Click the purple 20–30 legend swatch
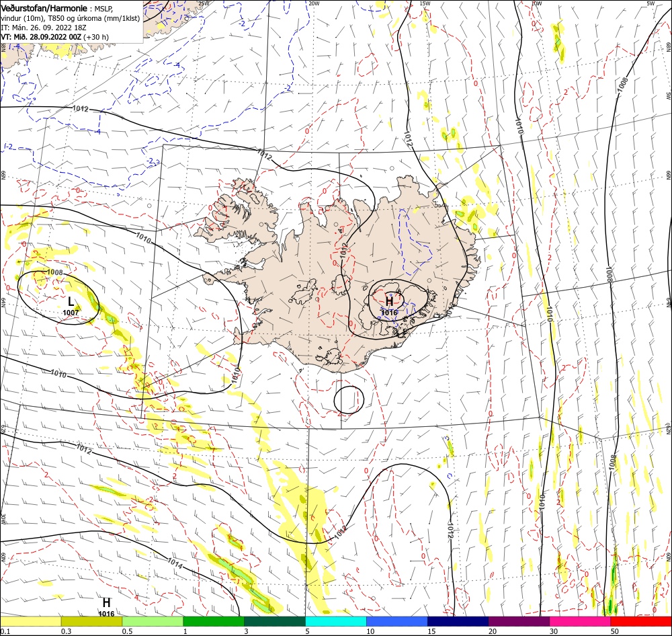Viewport: 672px width, 636px height. 519,621
